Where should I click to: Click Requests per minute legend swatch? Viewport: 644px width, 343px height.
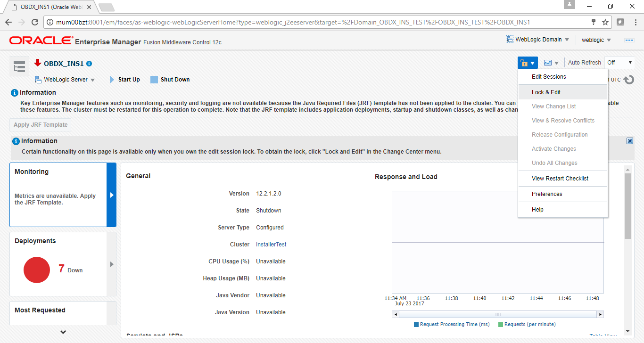coord(501,325)
